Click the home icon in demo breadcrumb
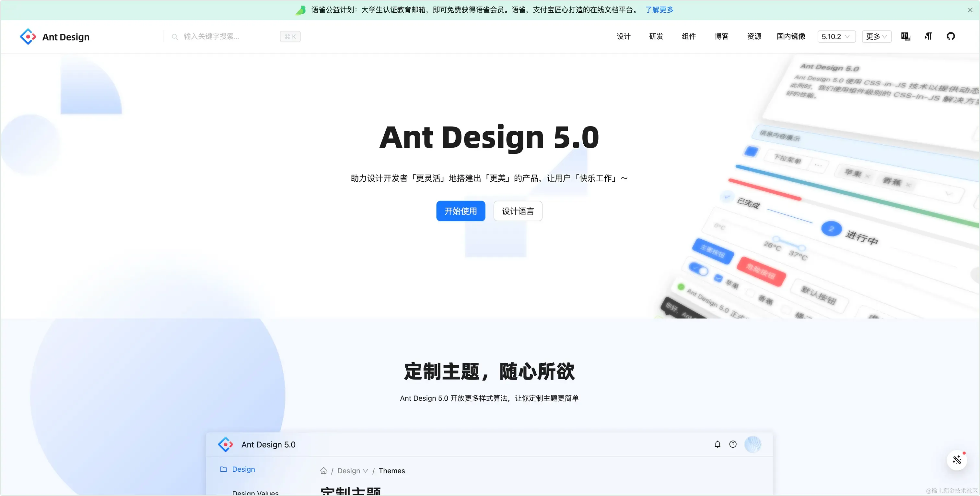 323,470
